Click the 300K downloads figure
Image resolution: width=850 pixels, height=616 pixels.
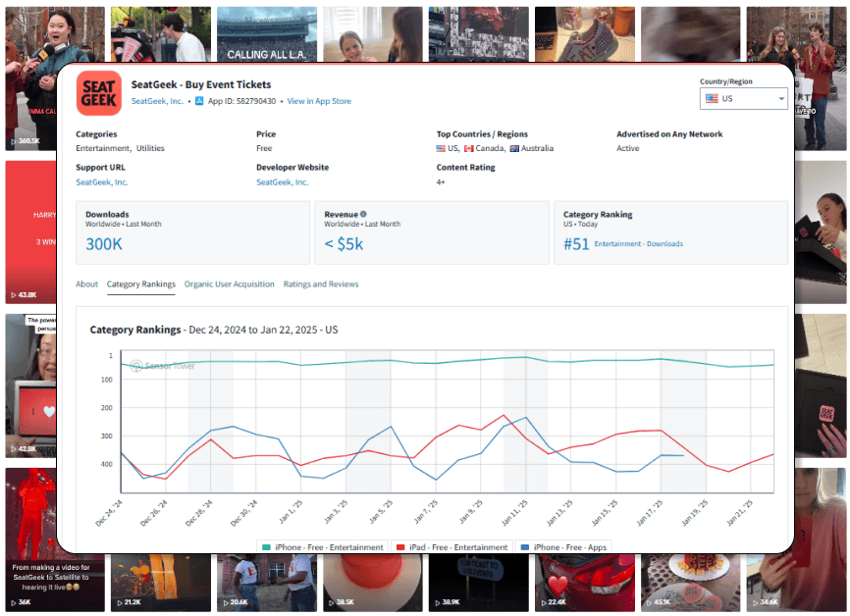tap(105, 243)
